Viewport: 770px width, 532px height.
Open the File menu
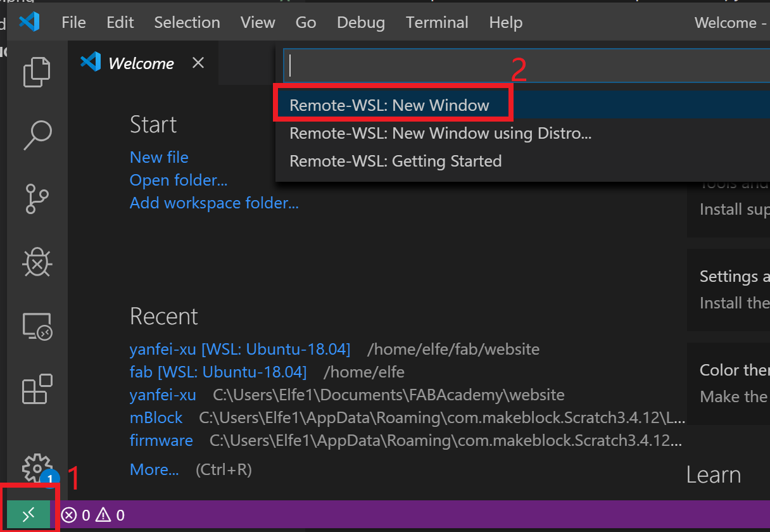tap(73, 23)
